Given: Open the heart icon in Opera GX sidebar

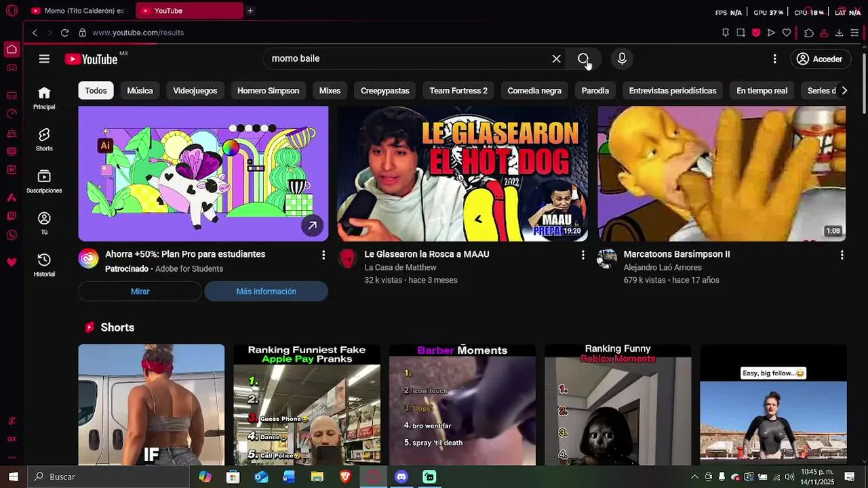Looking at the screenshot, I should (x=12, y=262).
